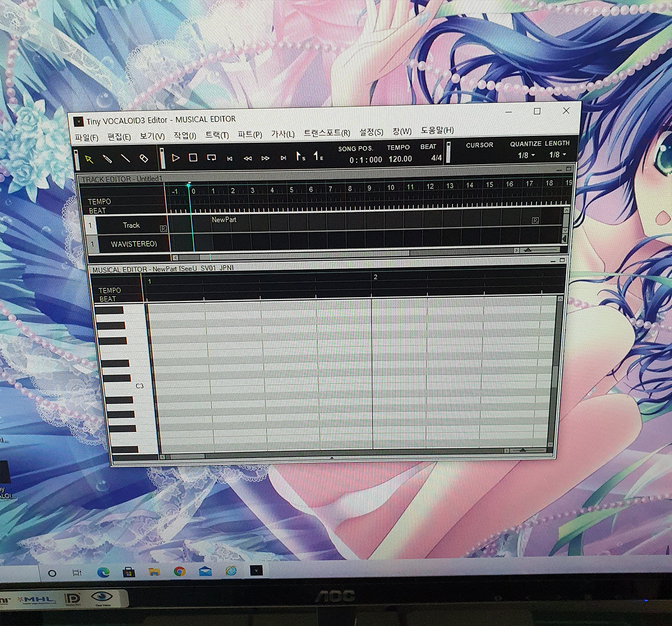Expand the control panel triangle below piano roll
Viewport: 672px width, 626px height.
(x=332, y=458)
